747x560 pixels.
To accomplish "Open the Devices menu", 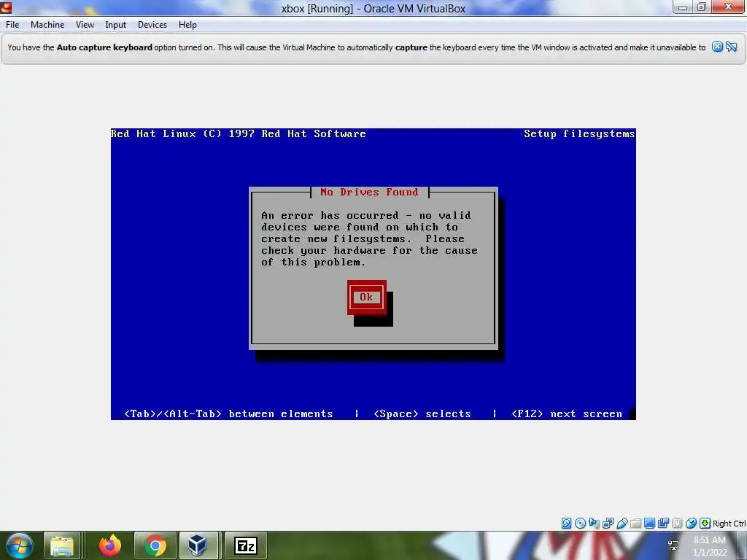I will coord(152,25).
